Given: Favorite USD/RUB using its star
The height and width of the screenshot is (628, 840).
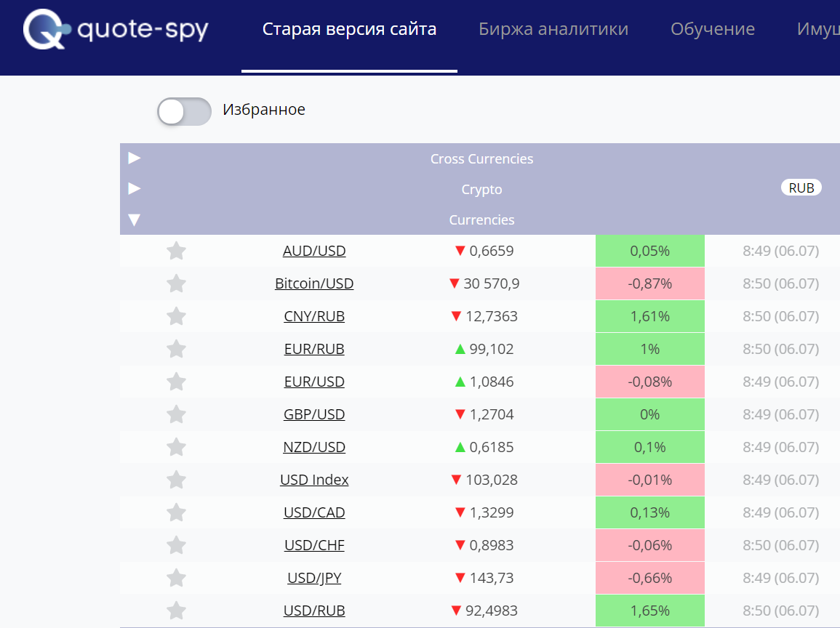Looking at the screenshot, I should point(176,611).
